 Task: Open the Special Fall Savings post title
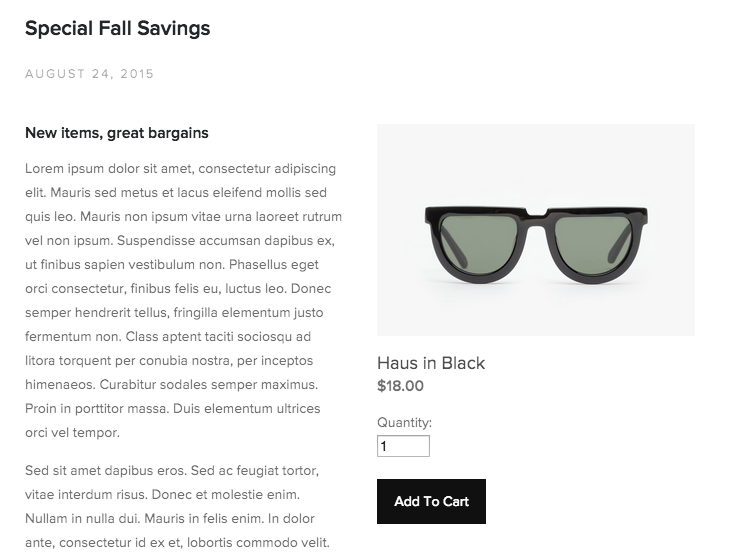(x=118, y=28)
